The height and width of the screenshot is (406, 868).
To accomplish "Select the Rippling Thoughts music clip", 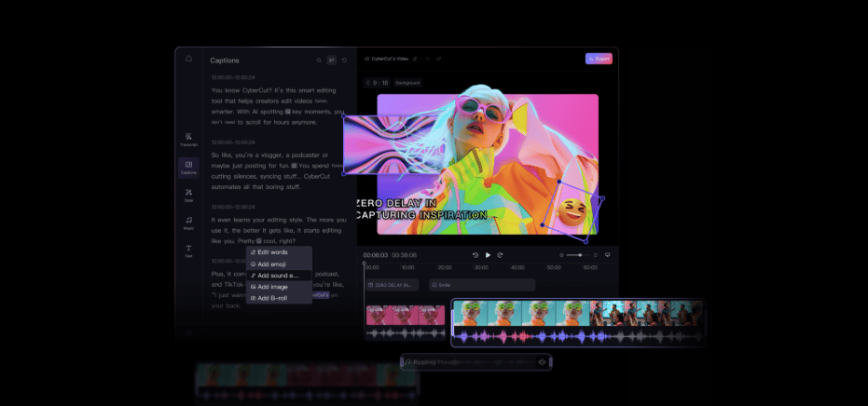I will click(476, 361).
